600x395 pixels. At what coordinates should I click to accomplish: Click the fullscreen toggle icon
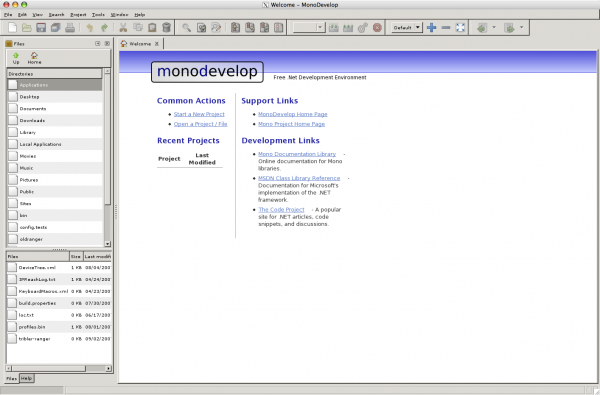[x=460, y=28]
